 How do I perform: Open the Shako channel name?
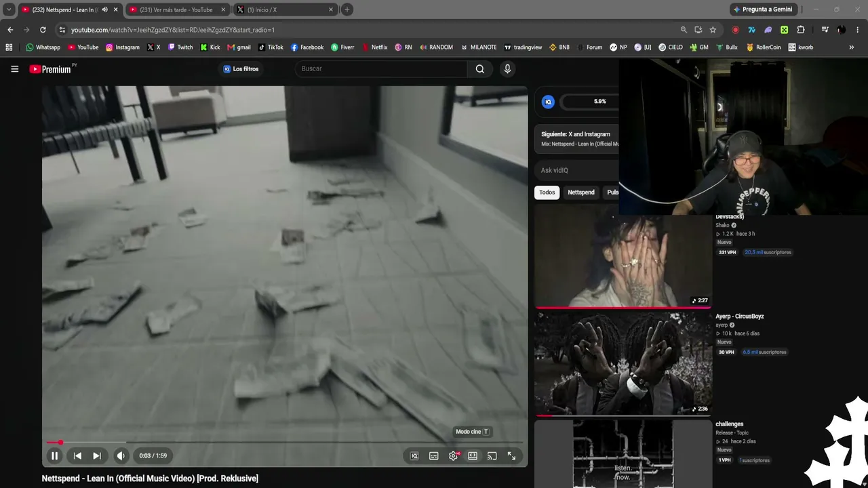(x=722, y=225)
